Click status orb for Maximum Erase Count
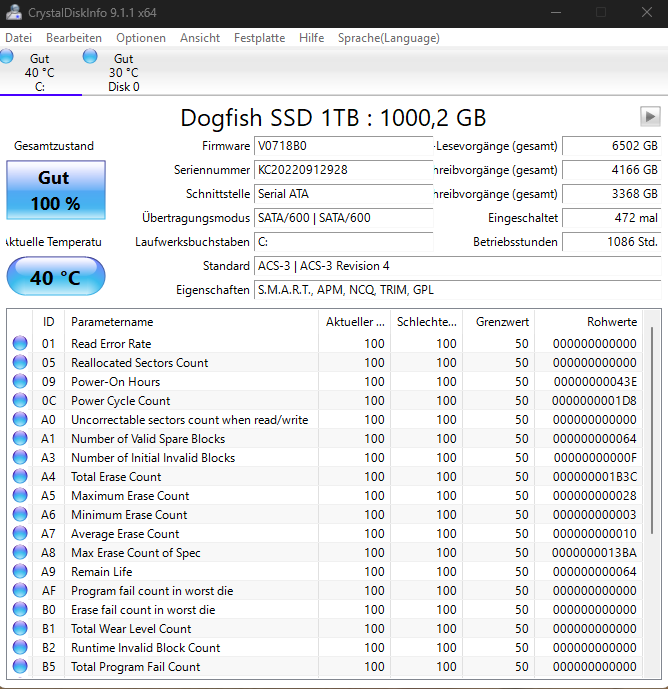Viewport: 668px width, 689px height. [20, 495]
